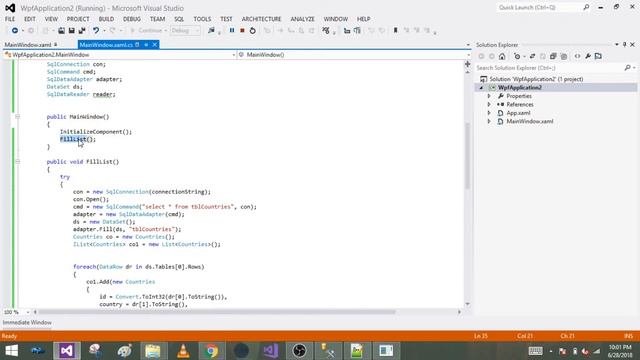This screenshot has width=640, height=360.
Task: Click the editor horizontal scrollbar
Action: [217, 312]
